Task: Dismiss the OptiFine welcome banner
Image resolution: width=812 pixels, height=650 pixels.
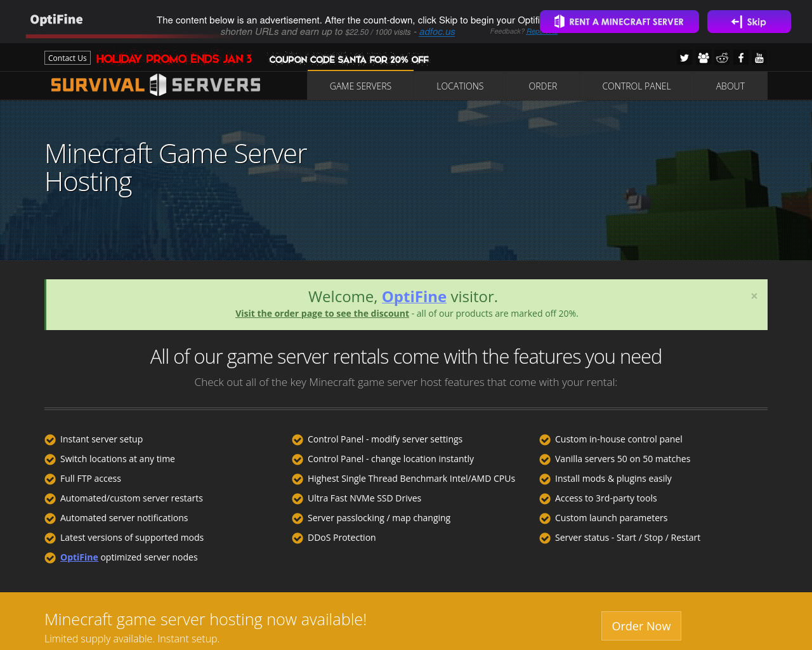Action: [x=754, y=296]
